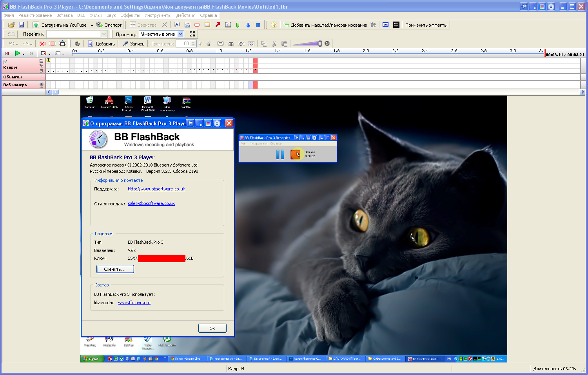The width and height of the screenshot is (588, 375).
Task: Toggle the speaker mute icon next to volume slider
Action: tap(327, 43)
